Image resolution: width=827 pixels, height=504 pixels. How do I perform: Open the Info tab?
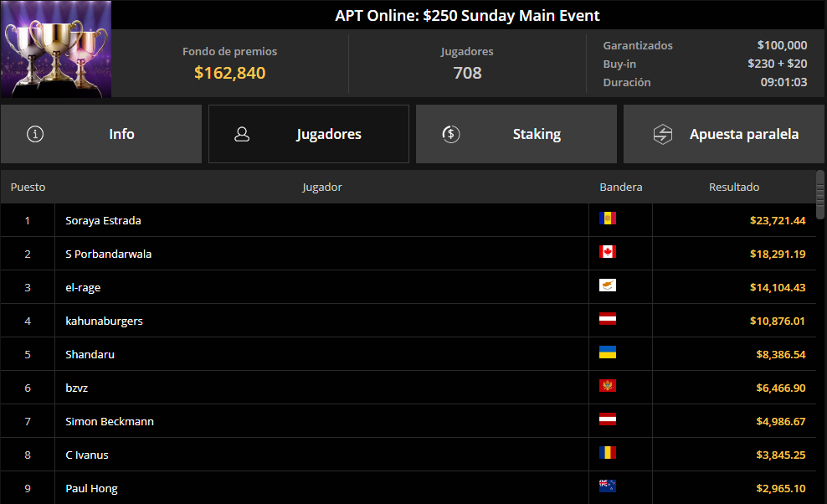pos(101,134)
